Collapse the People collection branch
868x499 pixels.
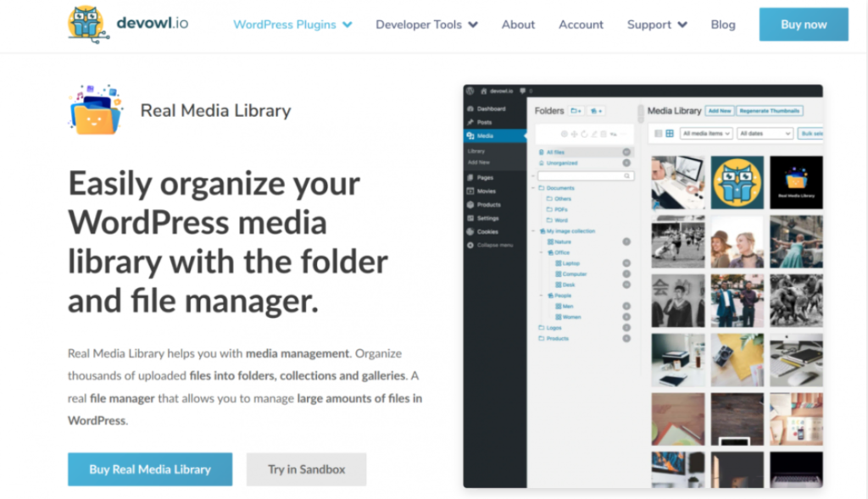coord(542,296)
